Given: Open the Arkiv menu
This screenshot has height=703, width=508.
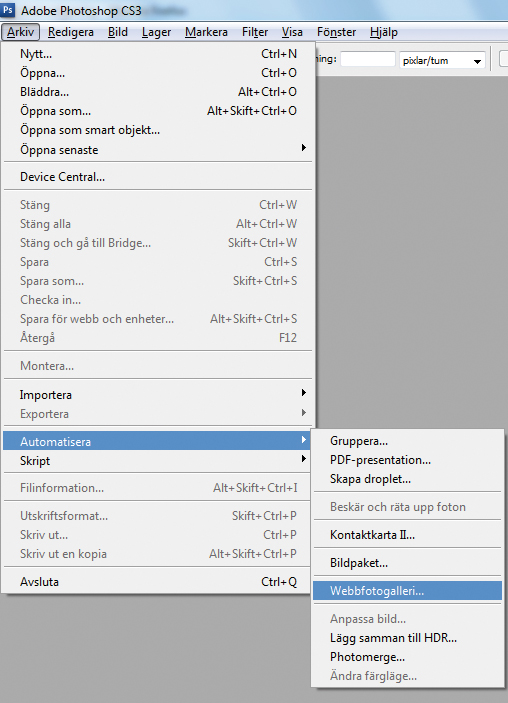Looking at the screenshot, I should [21, 32].
